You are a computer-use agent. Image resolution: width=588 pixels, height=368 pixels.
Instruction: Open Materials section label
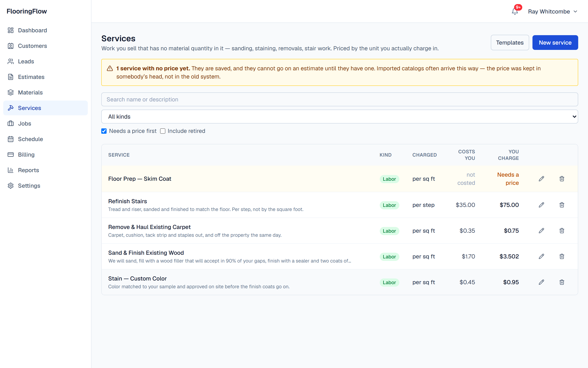tap(30, 92)
